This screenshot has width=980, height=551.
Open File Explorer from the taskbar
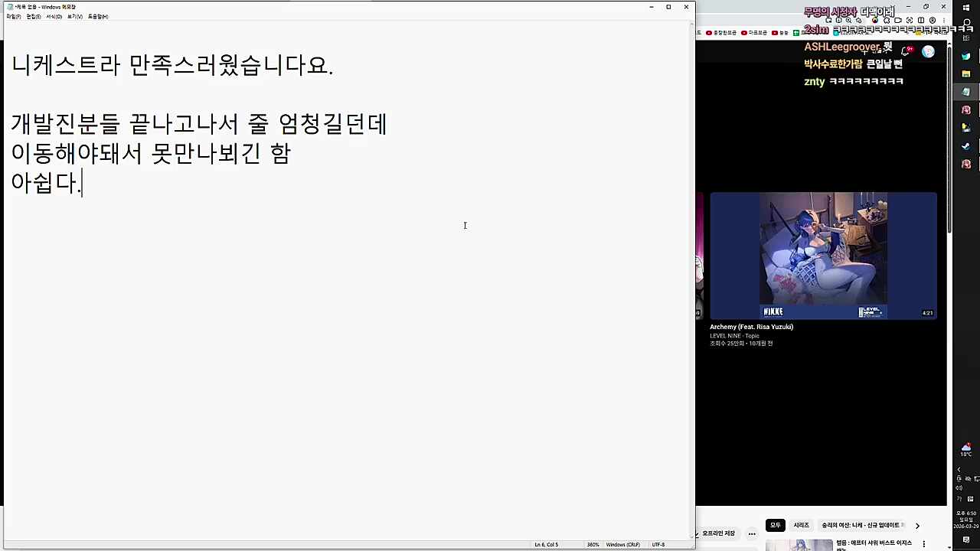(x=966, y=71)
